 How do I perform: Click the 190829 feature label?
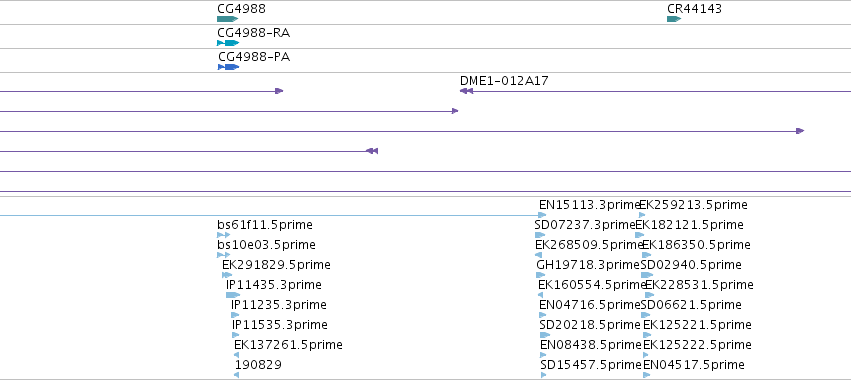click(x=258, y=364)
